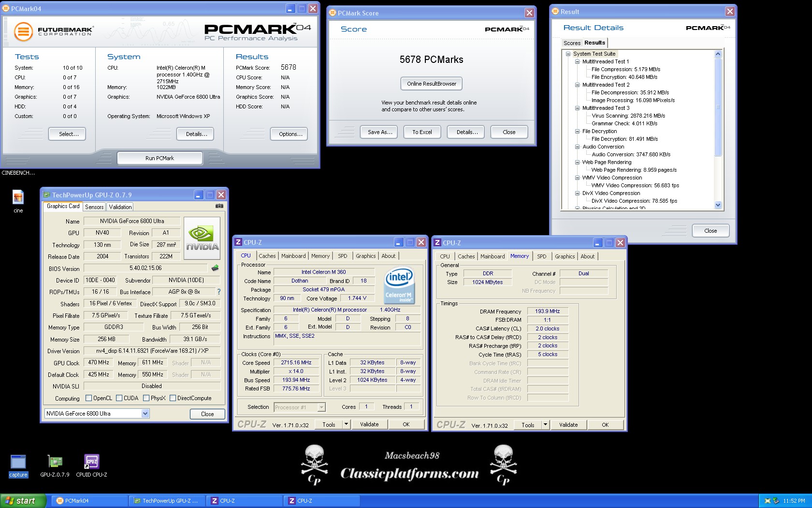Select 'Audio Conversion: 3747.680 KB/s' result row
Image resolution: width=812 pixels, height=508 pixels.
631,154
